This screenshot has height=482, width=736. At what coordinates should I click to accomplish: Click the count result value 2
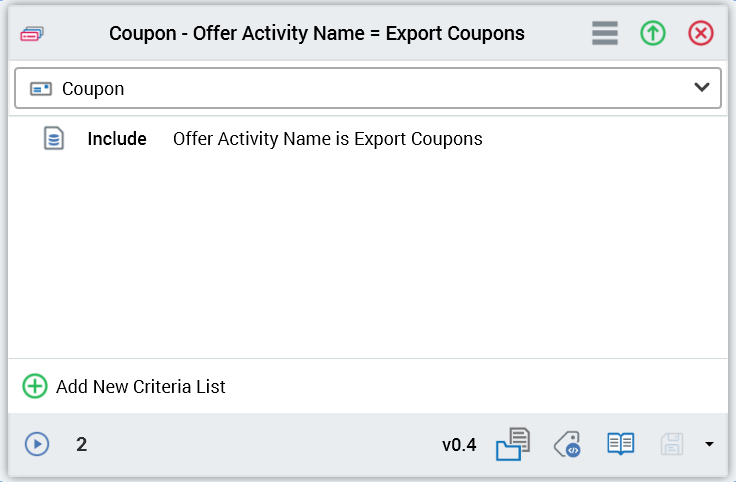(x=81, y=444)
